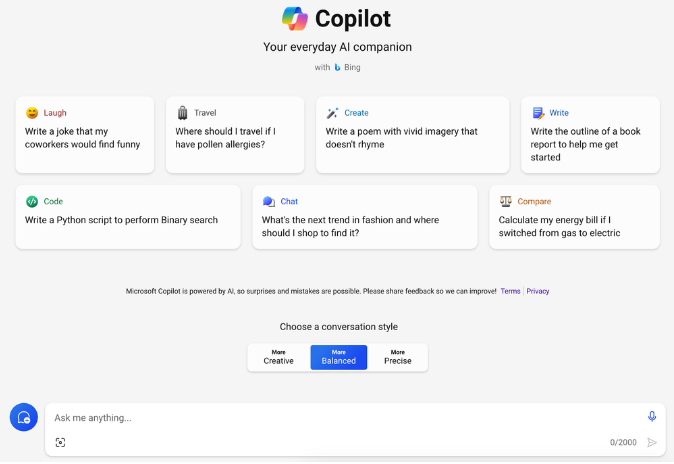
Task: Click the send arrow icon
Action: 652,442
